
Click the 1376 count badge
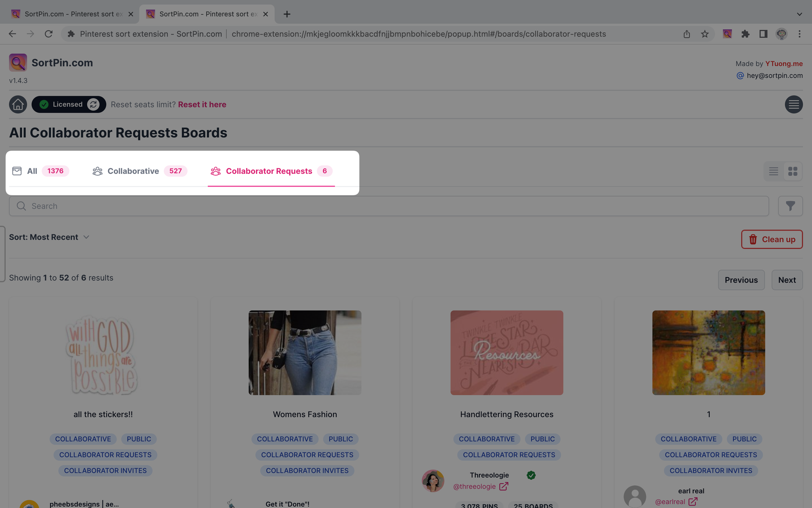tap(56, 171)
